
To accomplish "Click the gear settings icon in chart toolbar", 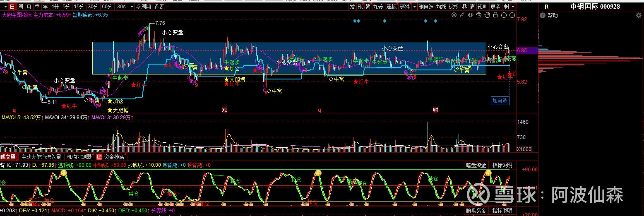I will tap(454, 15).
